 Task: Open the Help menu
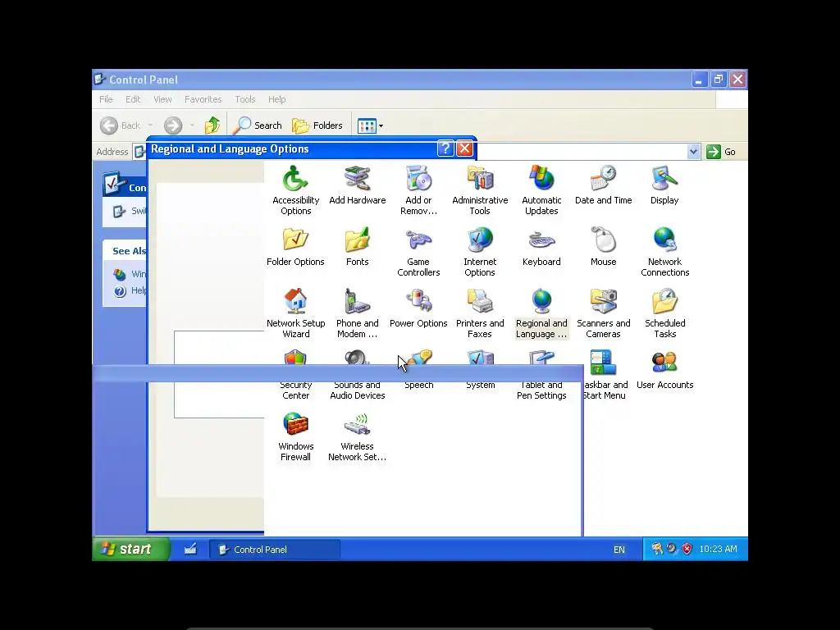coord(277,99)
